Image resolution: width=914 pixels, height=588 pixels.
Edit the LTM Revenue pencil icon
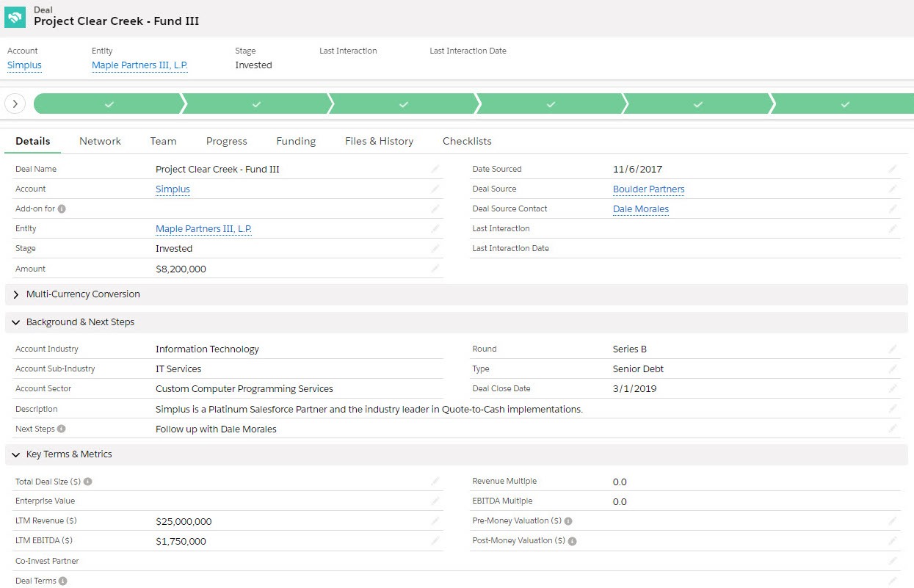[435, 520]
